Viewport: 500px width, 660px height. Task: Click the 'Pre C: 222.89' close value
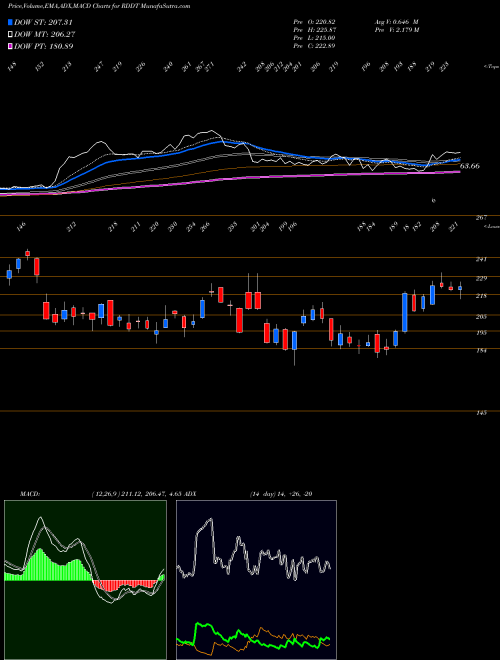314,46
